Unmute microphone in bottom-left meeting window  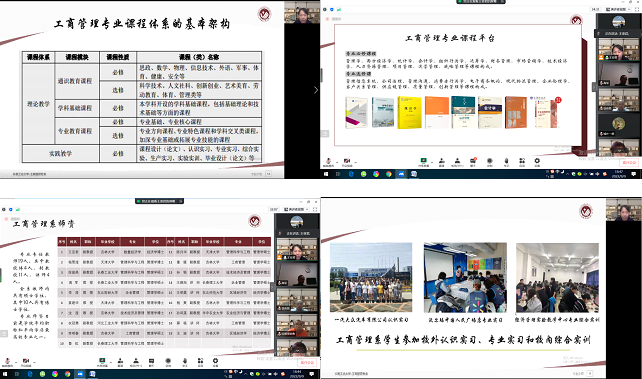point(7,361)
